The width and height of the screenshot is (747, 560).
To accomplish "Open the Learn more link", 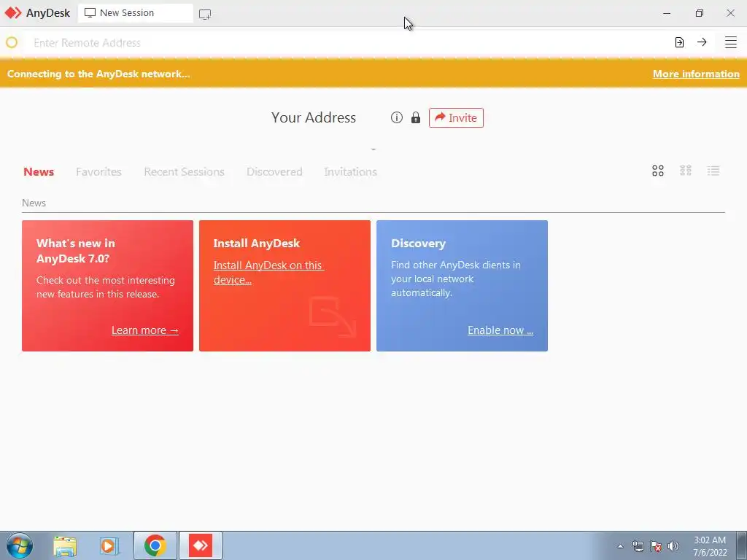I will coord(145,330).
